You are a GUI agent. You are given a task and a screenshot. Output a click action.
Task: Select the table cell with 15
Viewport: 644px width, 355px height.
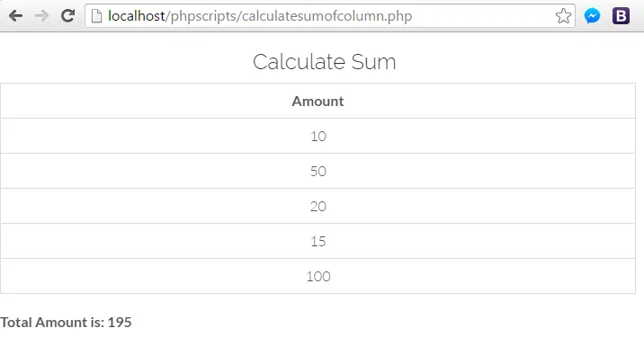(x=318, y=241)
